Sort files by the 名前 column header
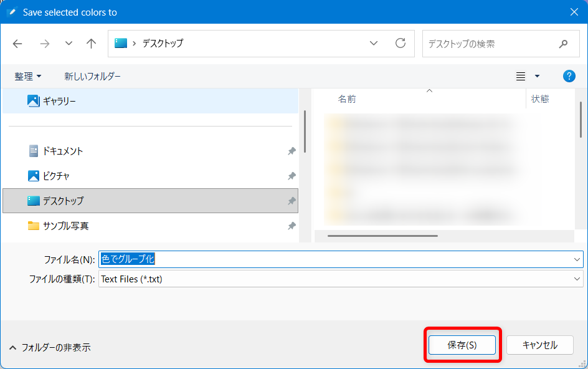The height and width of the screenshot is (369, 588). 347,98
